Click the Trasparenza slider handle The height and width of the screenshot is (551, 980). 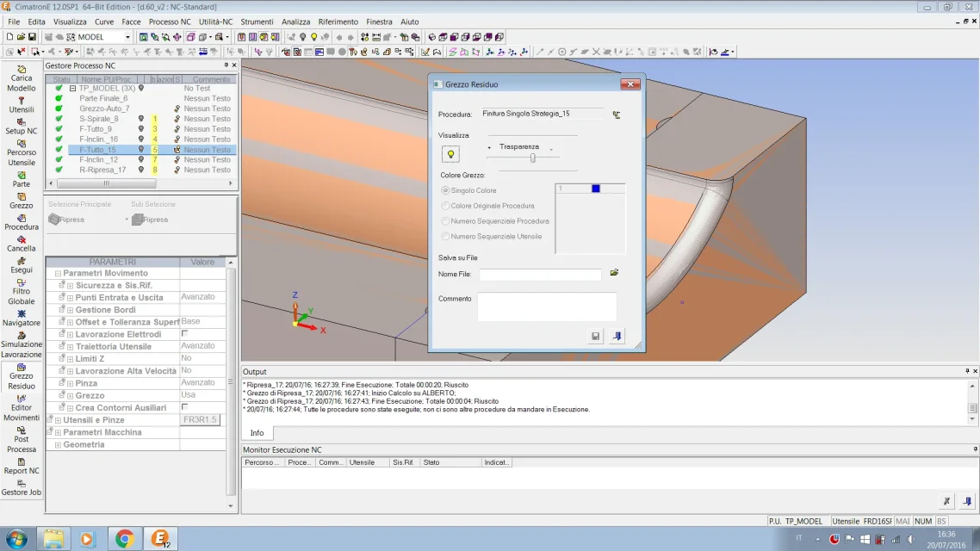coord(533,158)
